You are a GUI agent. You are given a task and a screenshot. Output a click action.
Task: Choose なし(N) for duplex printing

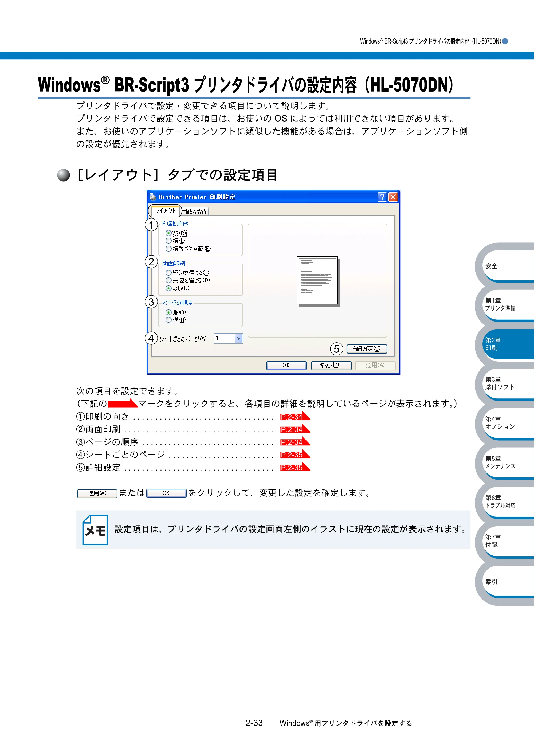click(x=168, y=288)
